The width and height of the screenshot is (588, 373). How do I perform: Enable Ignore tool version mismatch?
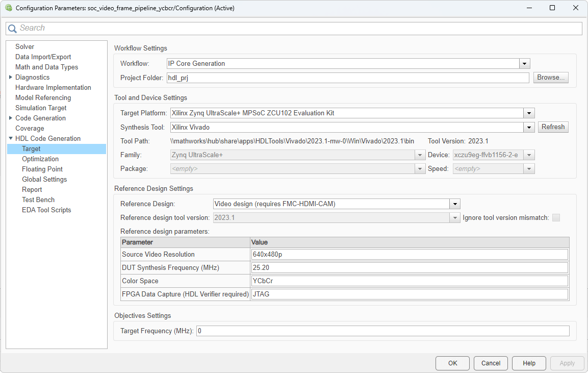coord(556,217)
